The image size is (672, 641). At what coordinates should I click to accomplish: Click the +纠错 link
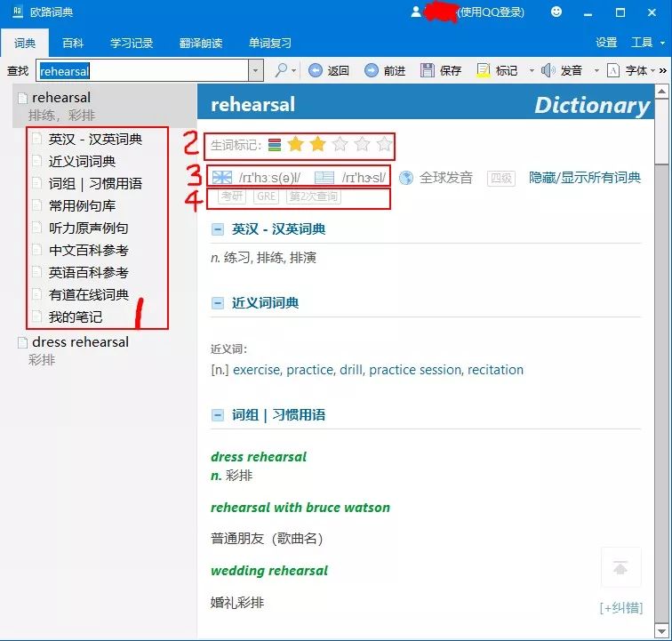621,607
